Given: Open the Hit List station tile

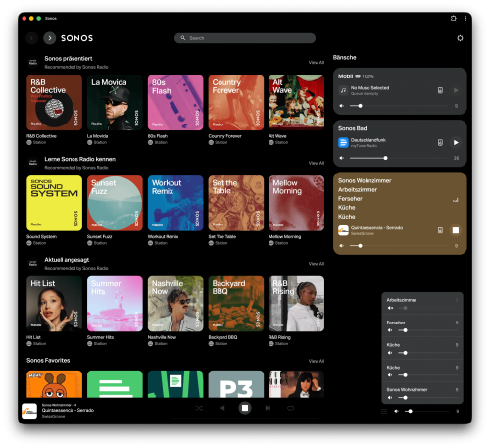Looking at the screenshot, I should [54, 304].
